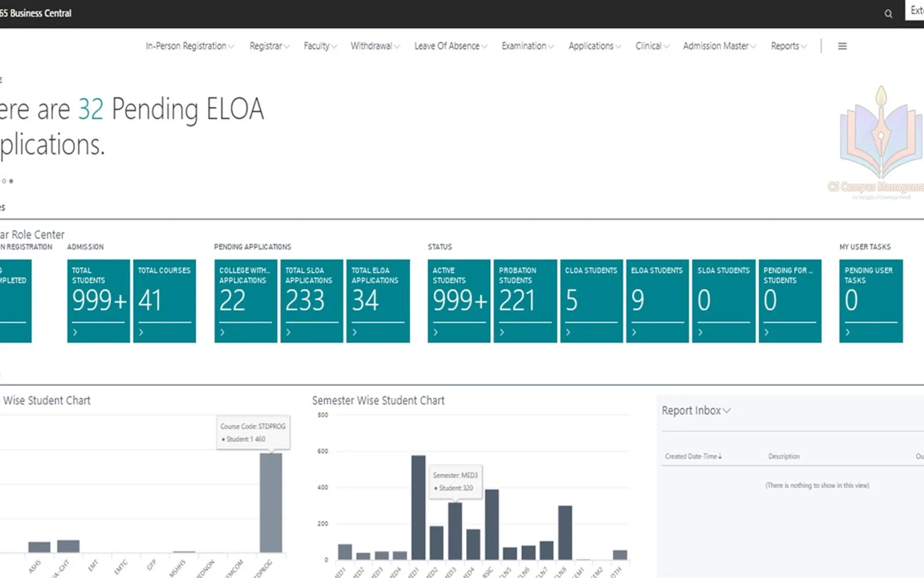Expand the Examination menu
Image resolution: width=924 pixels, height=578 pixels.
pos(528,46)
